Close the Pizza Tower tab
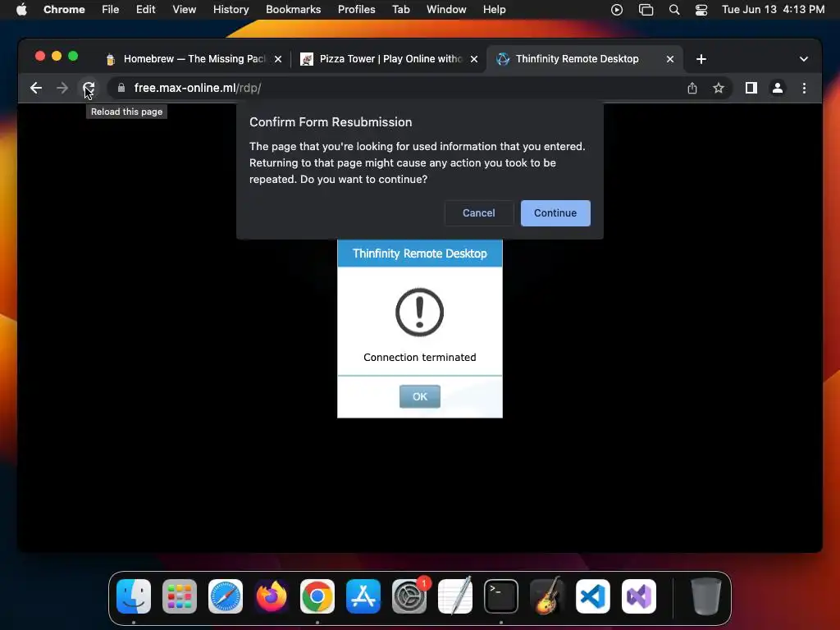 474,59
